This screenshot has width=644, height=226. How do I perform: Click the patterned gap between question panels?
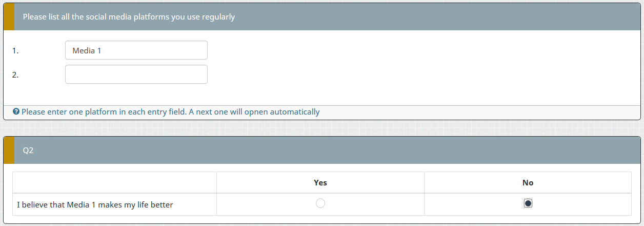[322, 128]
